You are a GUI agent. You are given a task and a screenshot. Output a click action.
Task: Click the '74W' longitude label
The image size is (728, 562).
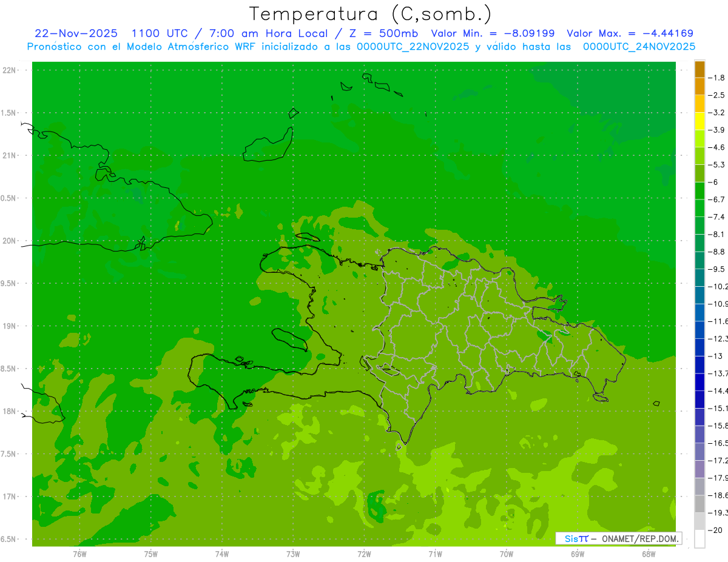pos(222,554)
